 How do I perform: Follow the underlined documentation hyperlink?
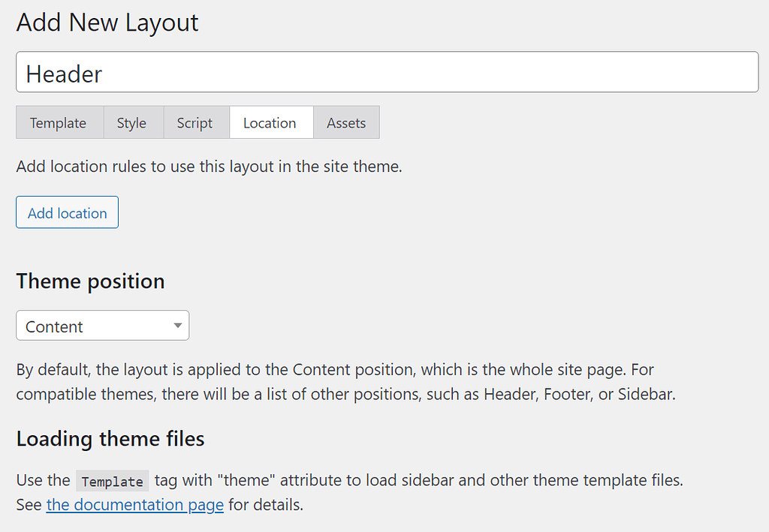[x=134, y=505]
